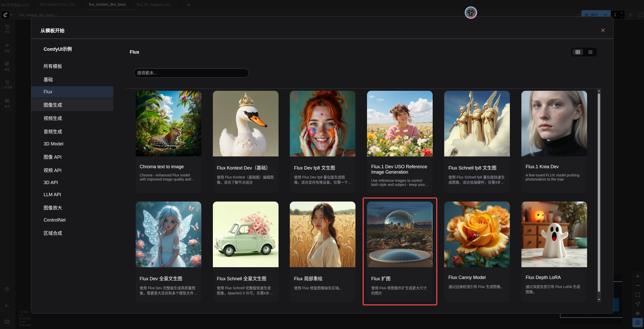Click the fit-view frame icon
This screenshot has height=329, width=644.
tap(638, 295)
